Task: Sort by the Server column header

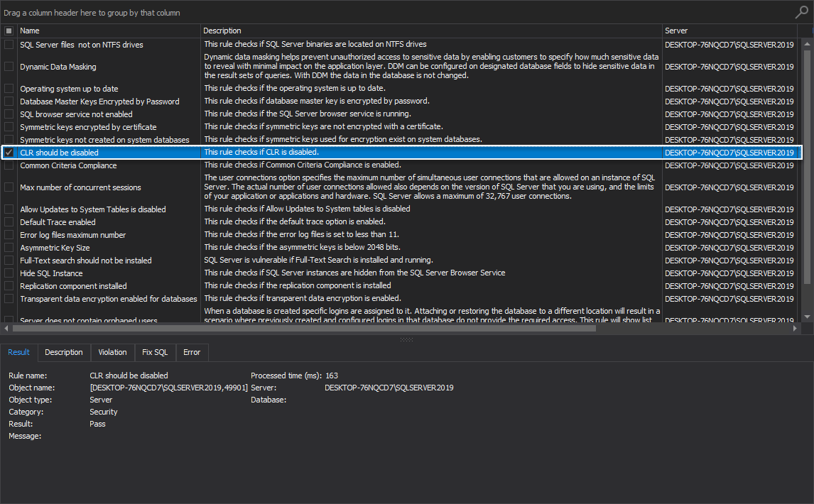Action: 730,31
